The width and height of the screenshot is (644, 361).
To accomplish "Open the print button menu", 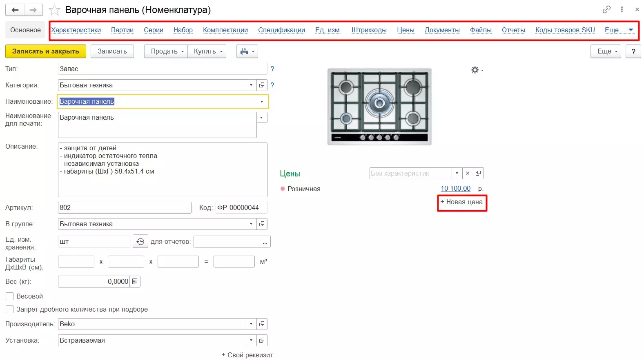I will [x=247, y=51].
